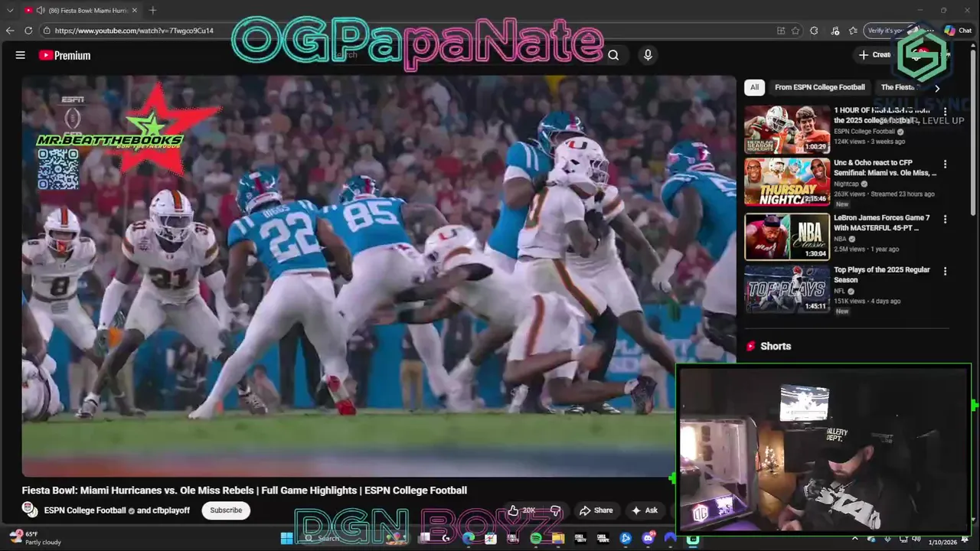
Task: Open the Nightcap channel name
Action: [x=846, y=184]
